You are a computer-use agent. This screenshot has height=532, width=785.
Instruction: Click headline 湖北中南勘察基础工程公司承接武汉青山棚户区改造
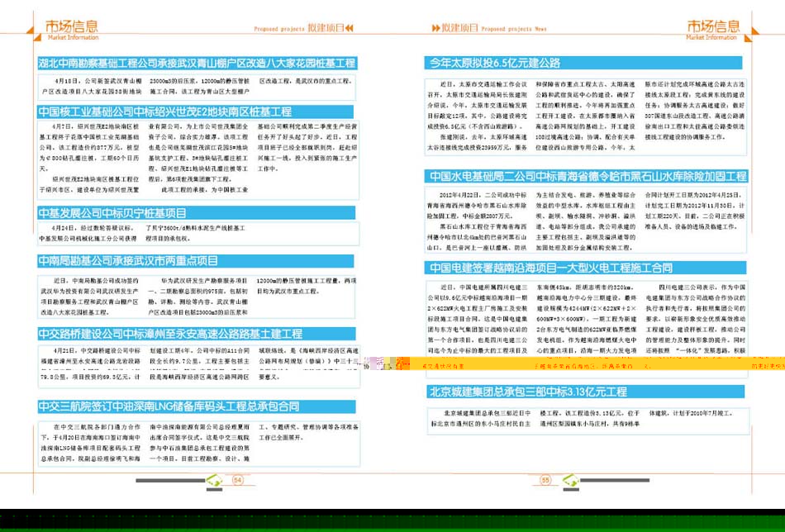(197, 63)
